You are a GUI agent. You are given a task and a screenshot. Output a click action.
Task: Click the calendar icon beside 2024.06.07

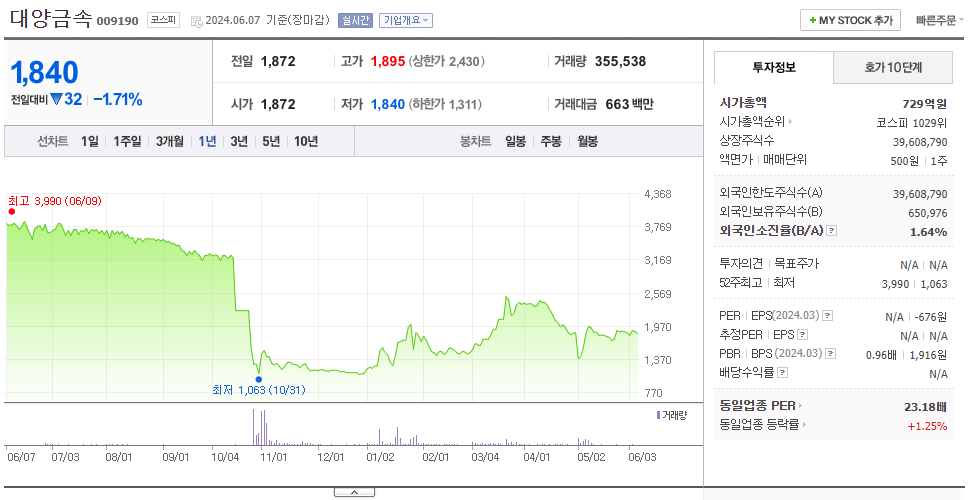(x=196, y=21)
